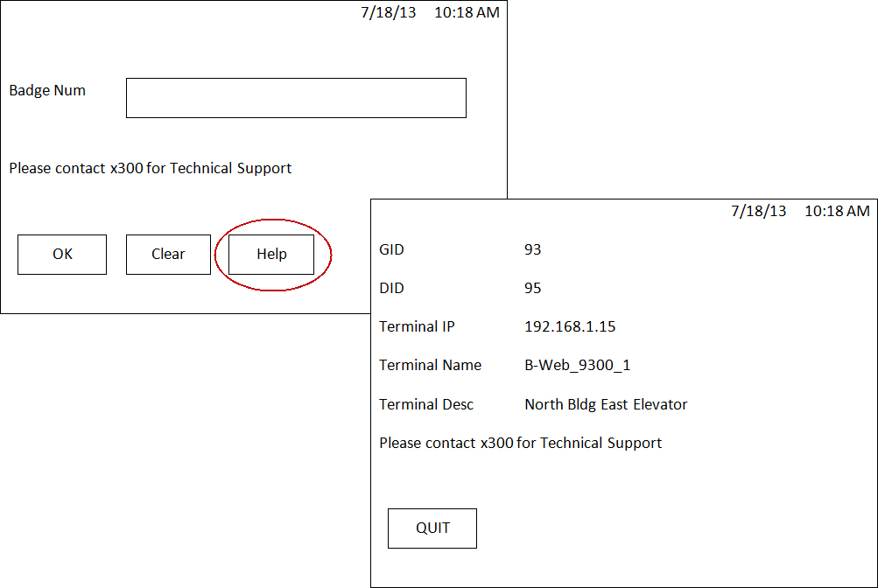Screen dimensions: 878x588
Task: Click the Terminal IP label
Action: click(417, 326)
